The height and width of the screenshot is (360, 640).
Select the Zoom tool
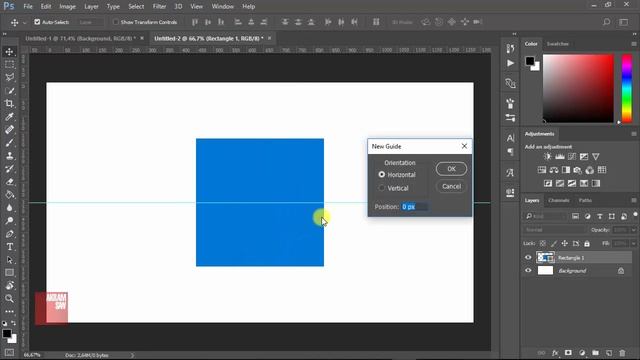tap(9, 299)
